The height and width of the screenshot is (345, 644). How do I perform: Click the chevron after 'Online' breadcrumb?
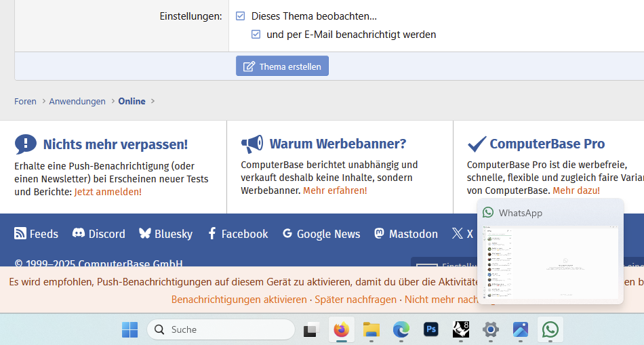point(153,101)
